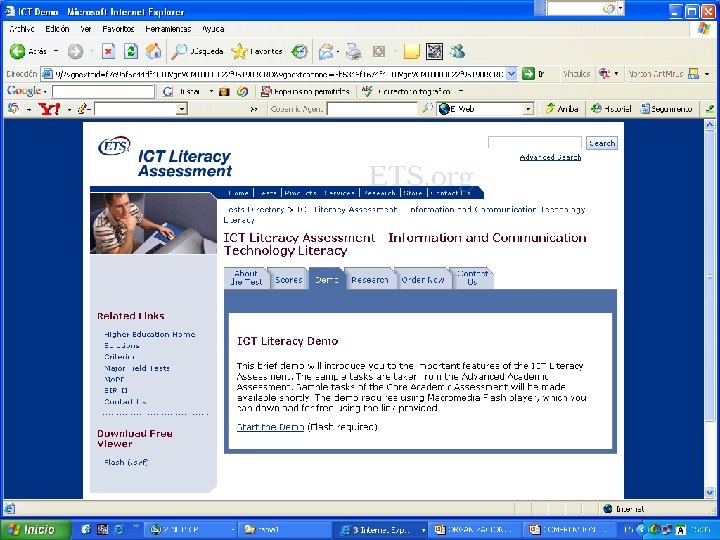Image resolution: width=720 pixels, height=540 pixels.
Task: Stop loading with the red X icon
Action: tap(108, 51)
